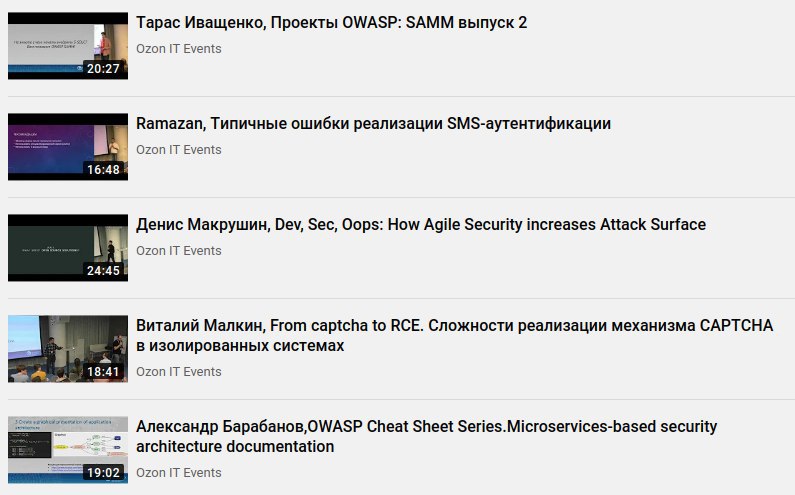This screenshot has width=795, height=495.
Task: Open Ozon IT Events channel under Барабанов's video
Action: tap(179, 472)
